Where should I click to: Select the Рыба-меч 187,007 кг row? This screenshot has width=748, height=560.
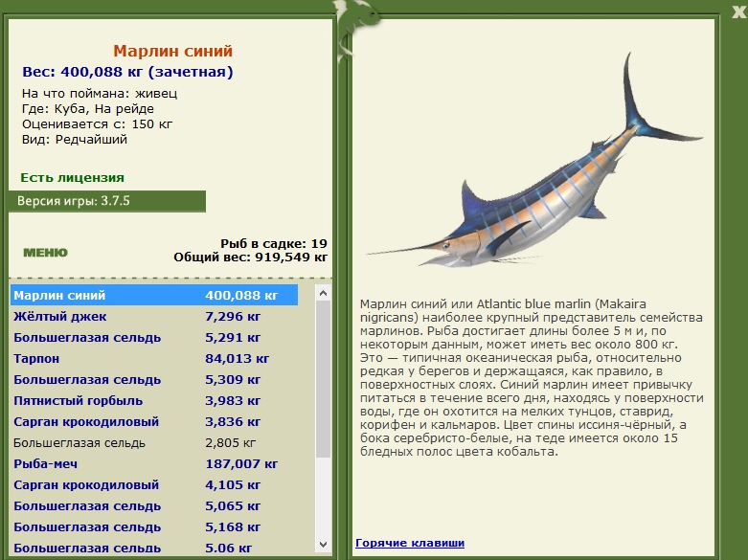[154, 463]
